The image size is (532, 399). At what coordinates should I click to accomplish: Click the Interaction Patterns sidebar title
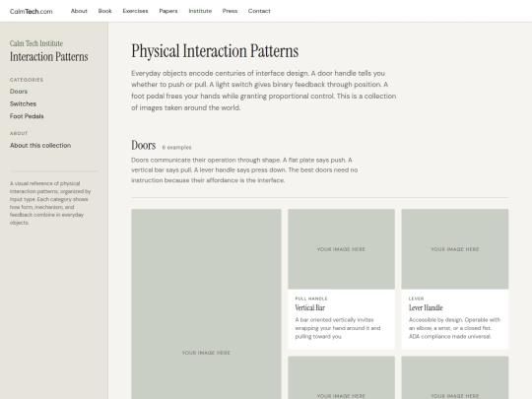click(49, 57)
